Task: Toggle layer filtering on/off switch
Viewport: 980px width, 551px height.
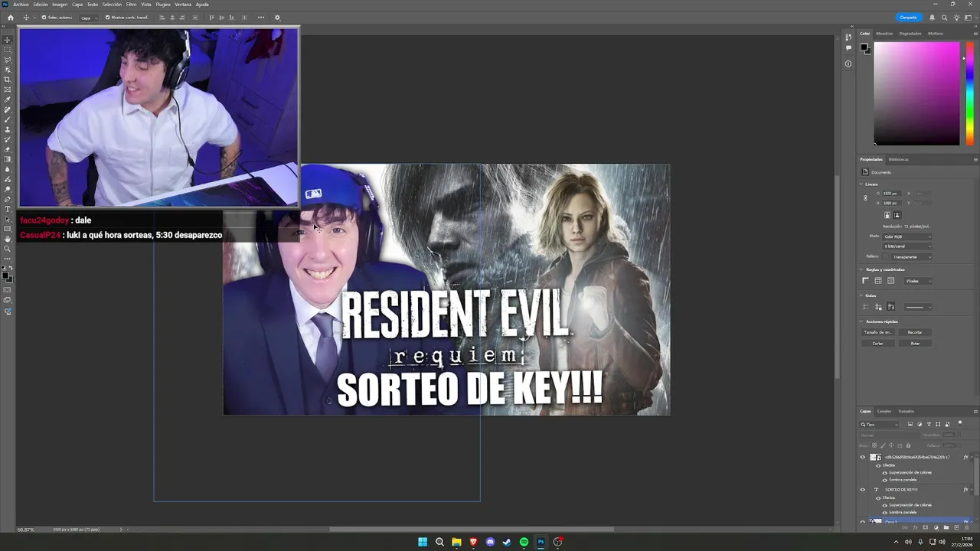Action: [960, 423]
